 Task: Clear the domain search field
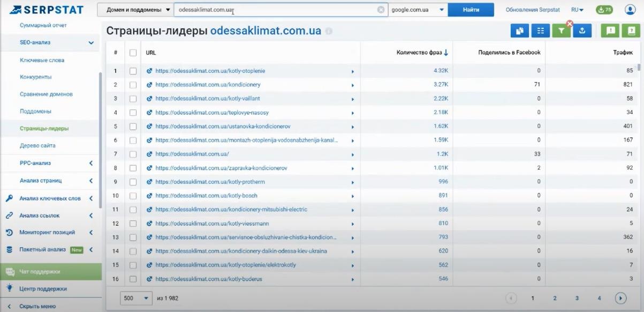tap(381, 10)
